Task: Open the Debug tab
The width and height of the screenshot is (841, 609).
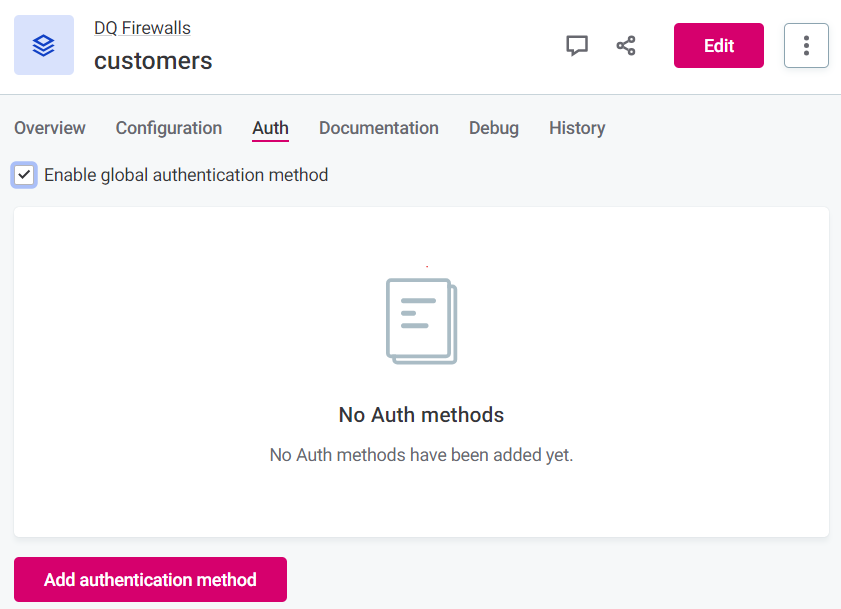Action: [493, 128]
